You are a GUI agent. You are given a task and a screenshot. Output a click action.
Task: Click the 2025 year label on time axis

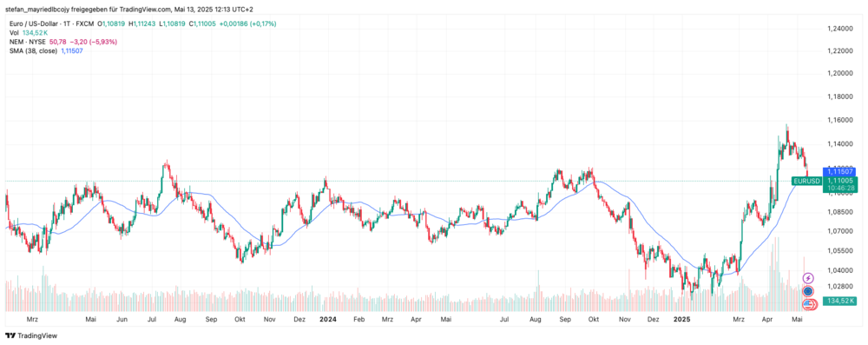(x=681, y=320)
